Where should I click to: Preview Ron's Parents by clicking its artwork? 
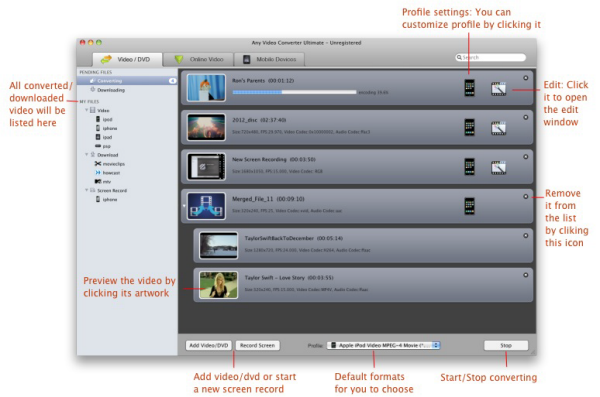[x=206, y=88]
